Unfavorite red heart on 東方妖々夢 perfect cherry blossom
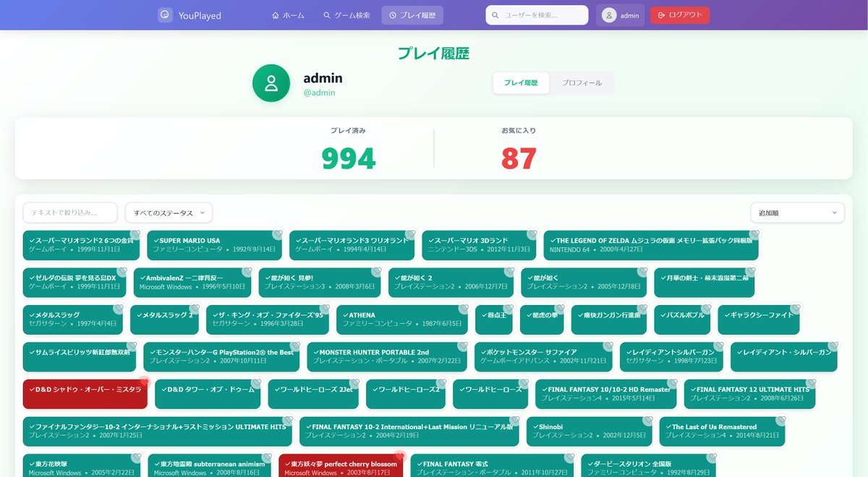 tap(399, 457)
